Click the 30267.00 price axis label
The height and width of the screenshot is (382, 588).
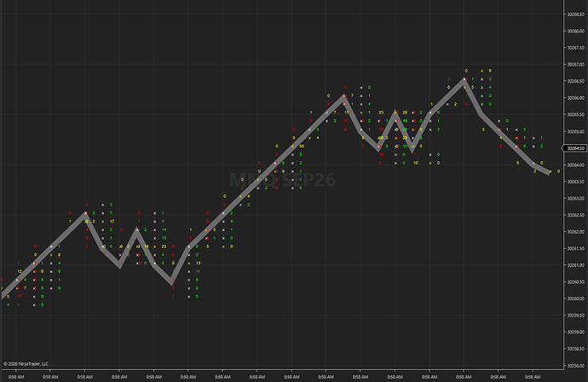point(575,65)
